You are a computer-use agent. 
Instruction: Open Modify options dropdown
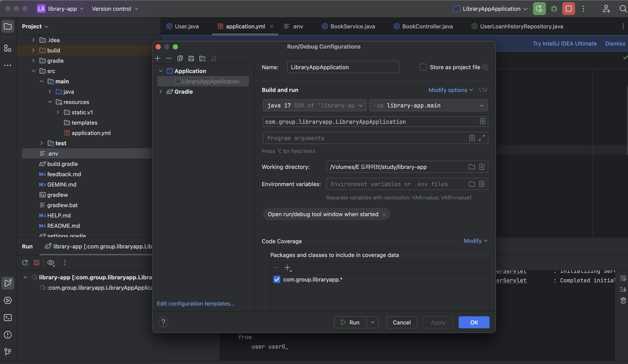450,90
